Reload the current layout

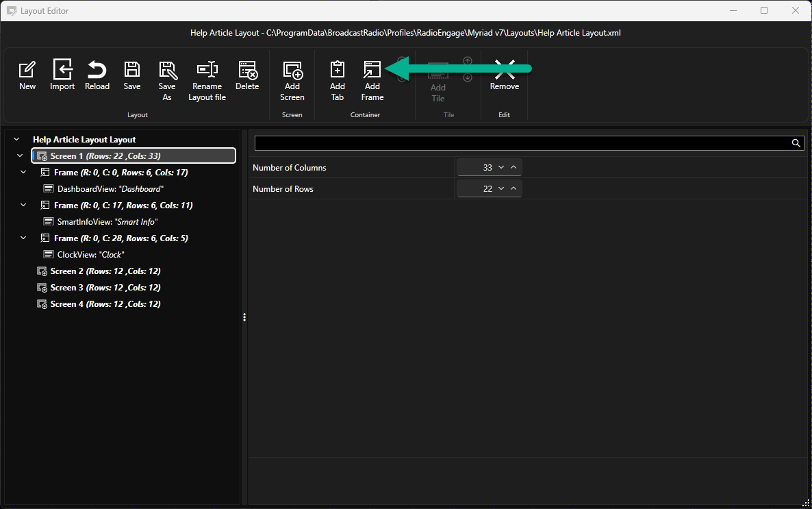tap(97, 75)
